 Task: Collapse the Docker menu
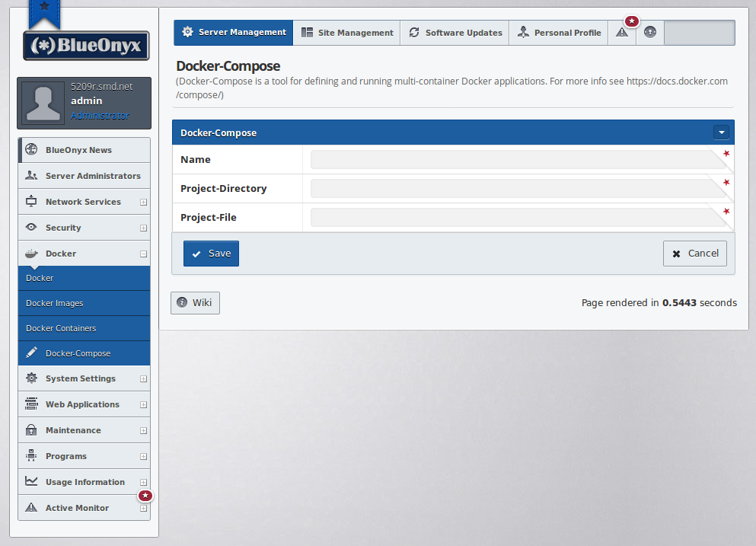coord(143,254)
